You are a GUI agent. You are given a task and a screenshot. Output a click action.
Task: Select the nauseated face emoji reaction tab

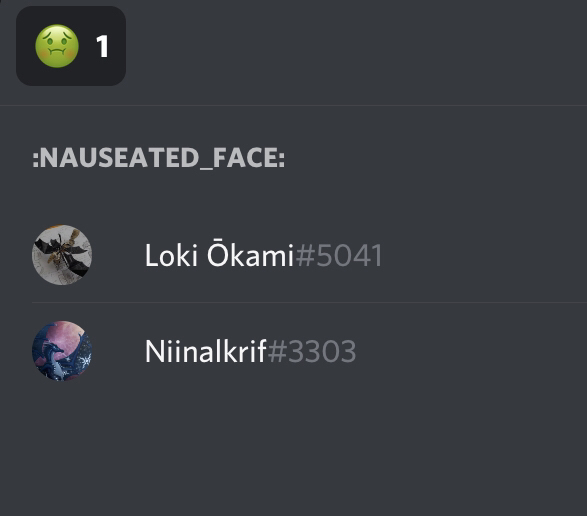point(71,46)
